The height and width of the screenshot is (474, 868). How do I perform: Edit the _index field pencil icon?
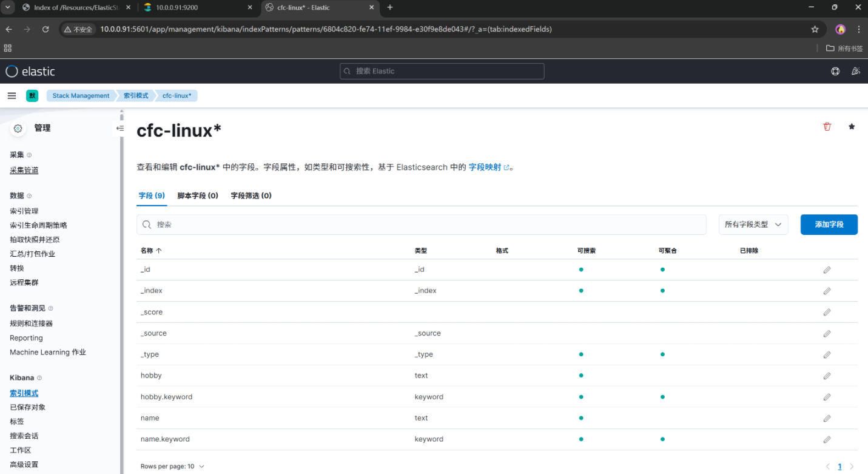click(x=827, y=291)
